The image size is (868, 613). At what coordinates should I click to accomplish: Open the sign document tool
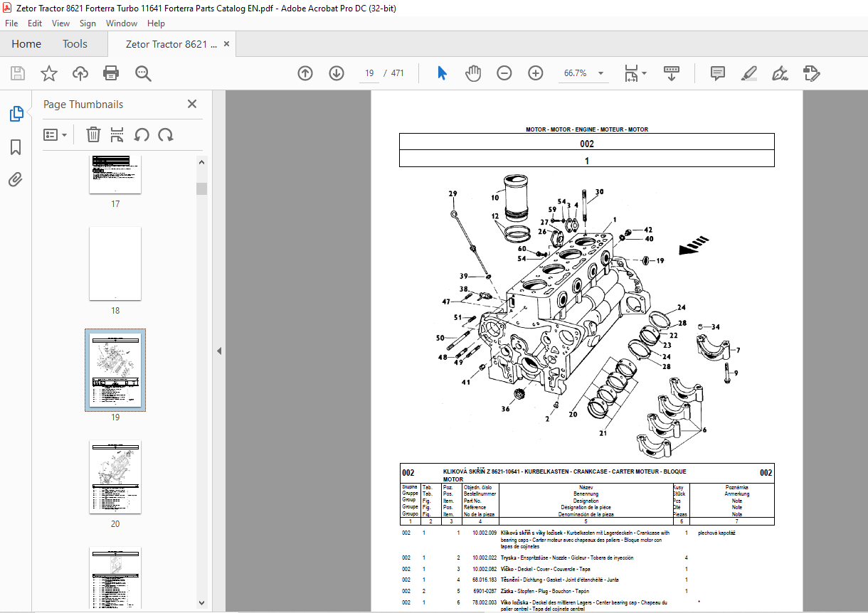[x=780, y=73]
